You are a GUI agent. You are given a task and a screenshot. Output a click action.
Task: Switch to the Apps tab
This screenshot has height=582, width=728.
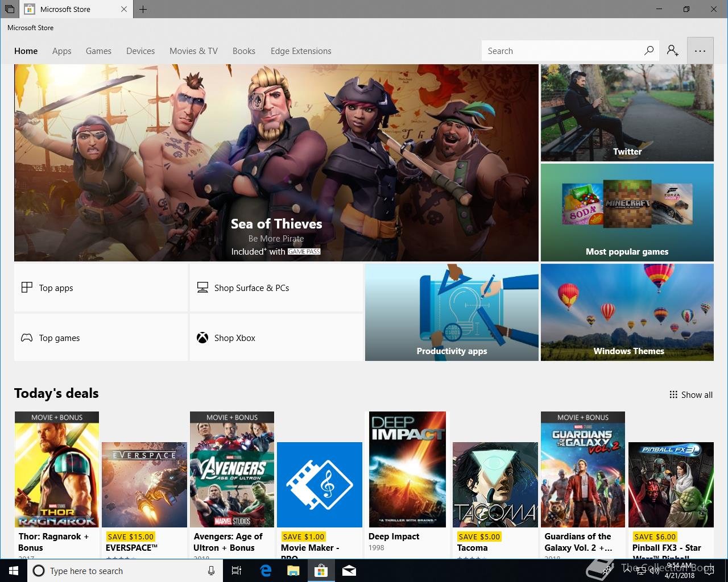(61, 51)
